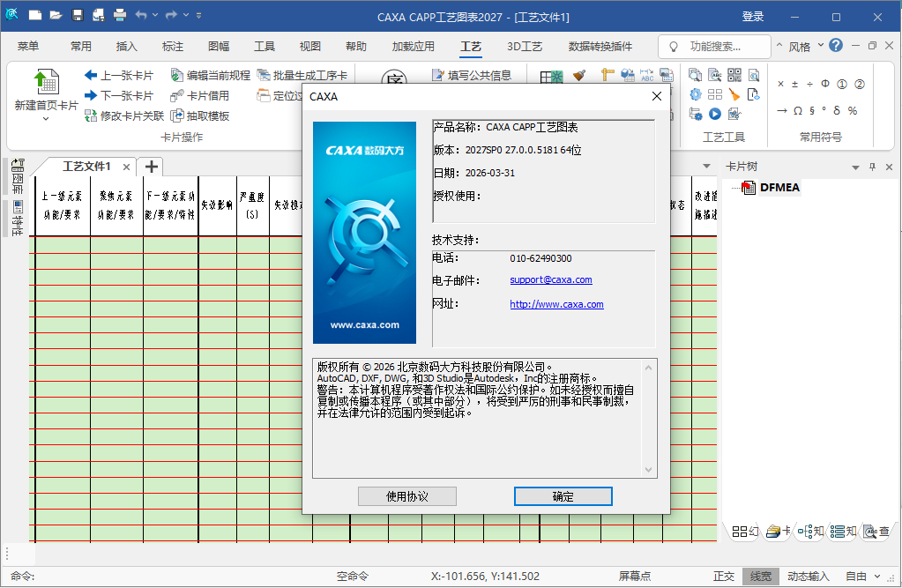
Task: Click 批量生成工序卡 in the ribbon
Action: (302, 75)
